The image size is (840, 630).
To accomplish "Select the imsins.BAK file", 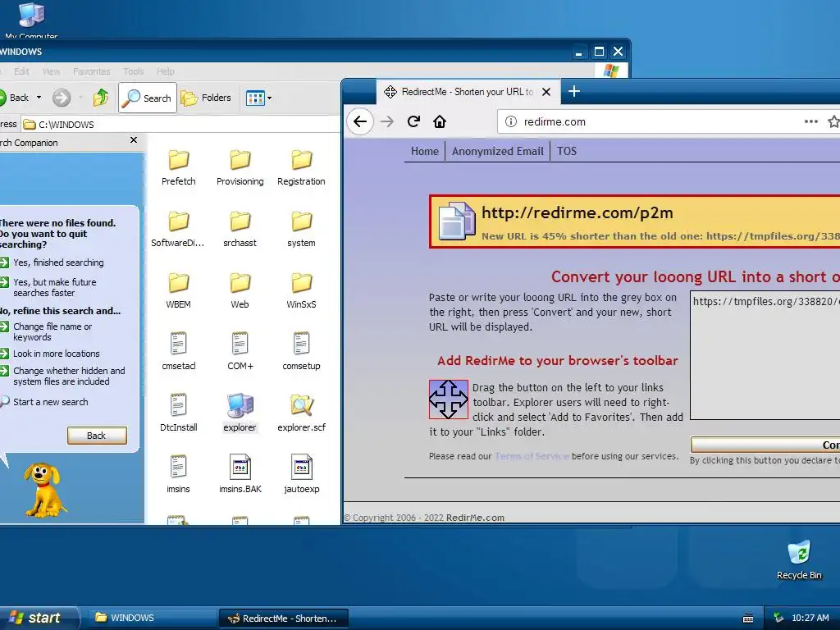I will point(240,475).
